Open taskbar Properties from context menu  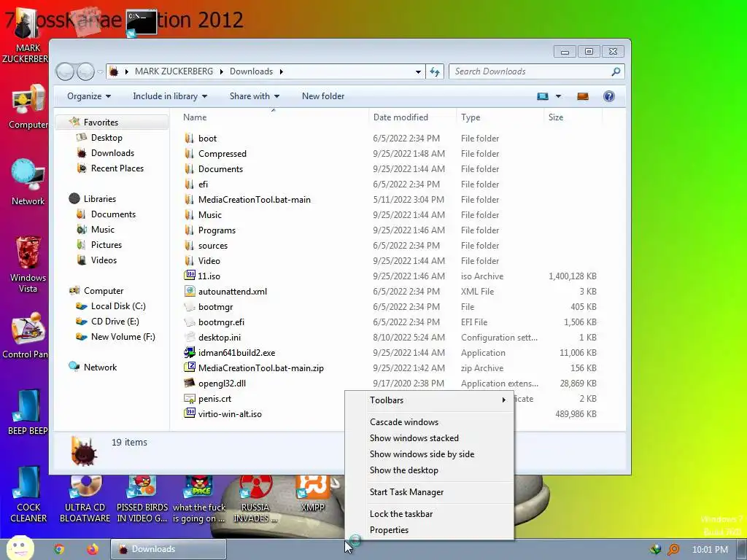coord(389,530)
